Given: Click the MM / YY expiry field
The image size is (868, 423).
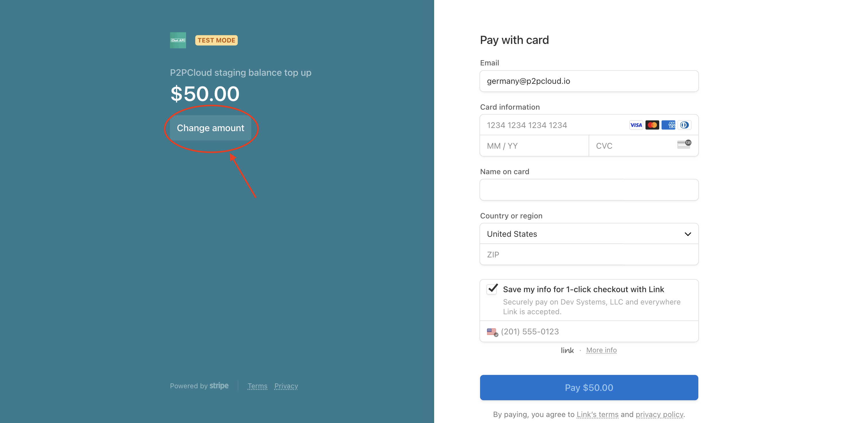Looking at the screenshot, I should [534, 146].
